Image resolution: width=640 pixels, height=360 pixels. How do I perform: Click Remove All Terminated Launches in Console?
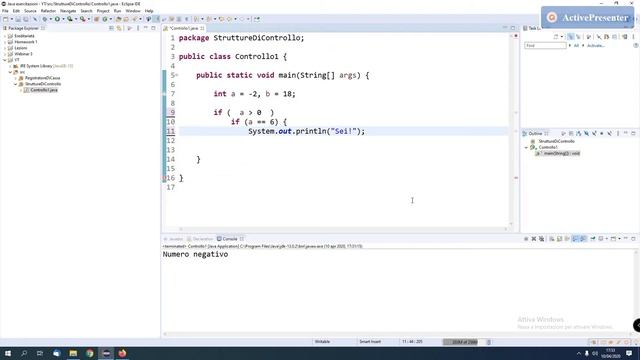(541, 239)
